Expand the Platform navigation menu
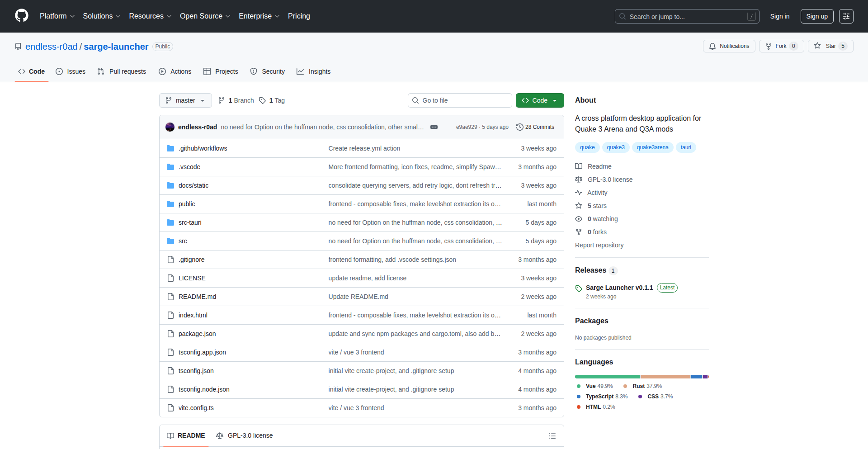The width and height of the screenshot is (868, 449). [57, 16]
